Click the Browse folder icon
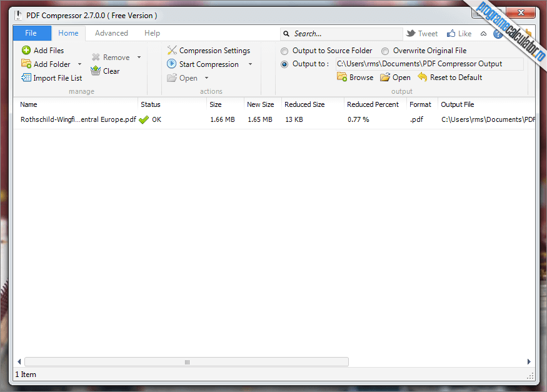The width and height of the screenshot is (547, 392). pos(342,77)
